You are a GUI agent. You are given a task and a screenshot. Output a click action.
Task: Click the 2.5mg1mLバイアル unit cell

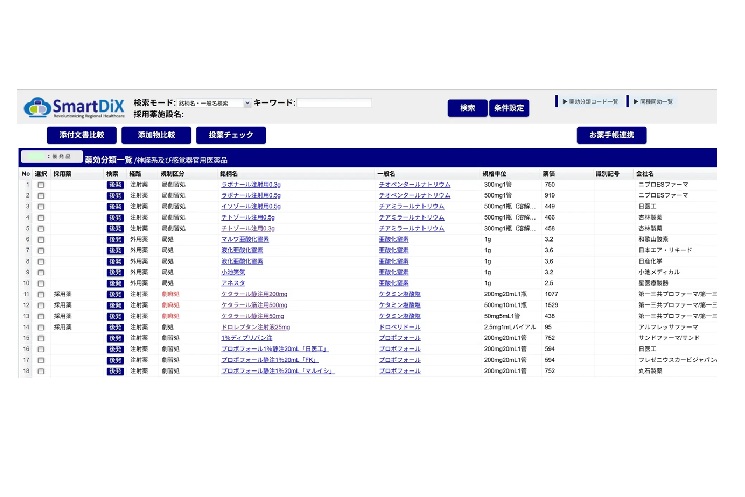click(510, 327)
